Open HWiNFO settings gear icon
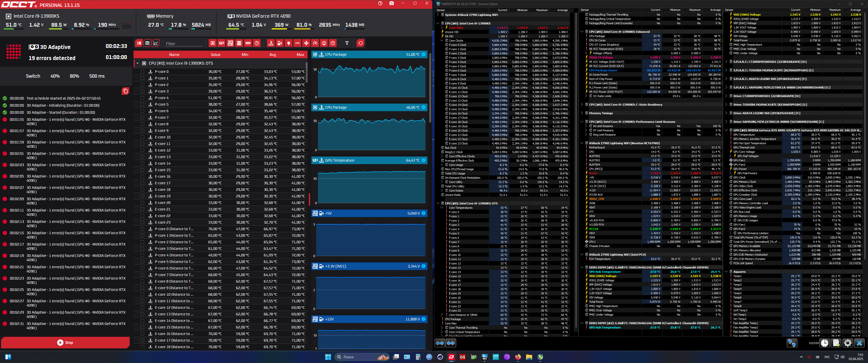This screenshot has height=363, width=868. point(848,343)
